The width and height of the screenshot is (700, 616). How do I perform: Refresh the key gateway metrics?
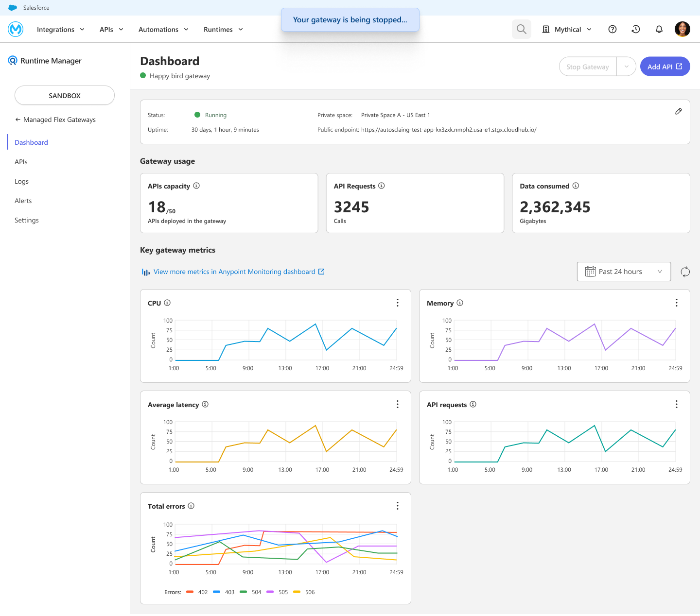coord(685,272)
